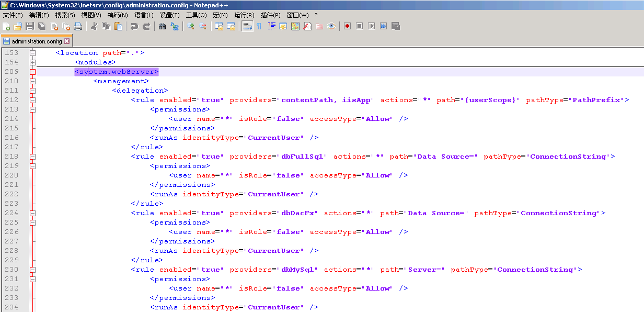This screenshot has width=644, height=312.
Task: Open the 文件(F) File menu
Action: [13, 15]
